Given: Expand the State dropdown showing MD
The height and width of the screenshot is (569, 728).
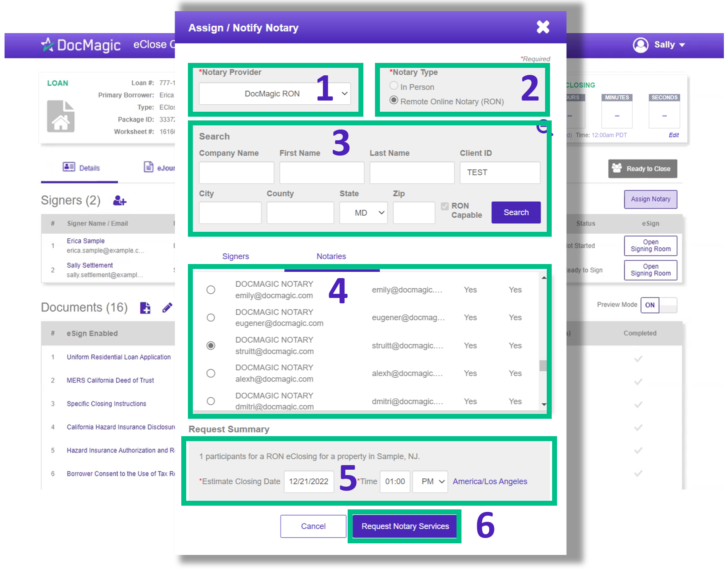Looking at the screenshot, I should pos(363,213).
